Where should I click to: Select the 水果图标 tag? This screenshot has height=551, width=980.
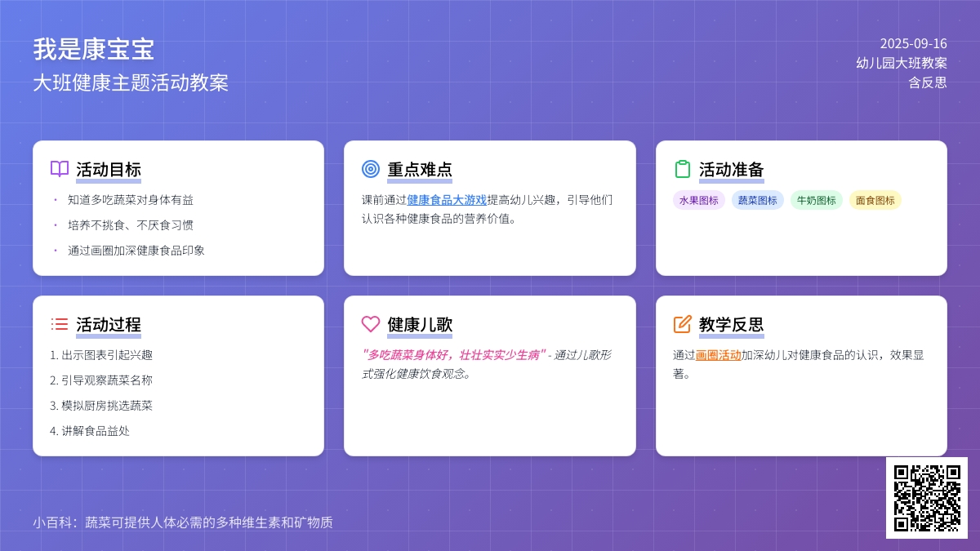coord(698,201)
